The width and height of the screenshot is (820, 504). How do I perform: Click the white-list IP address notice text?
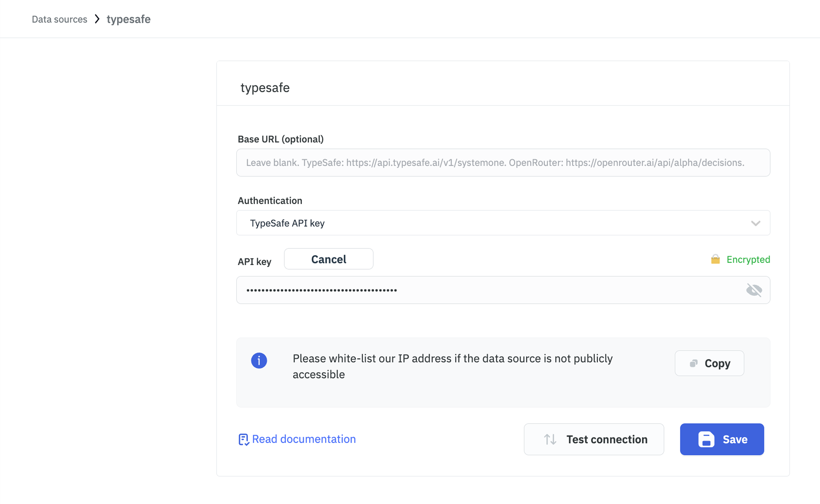pos(452,366)
